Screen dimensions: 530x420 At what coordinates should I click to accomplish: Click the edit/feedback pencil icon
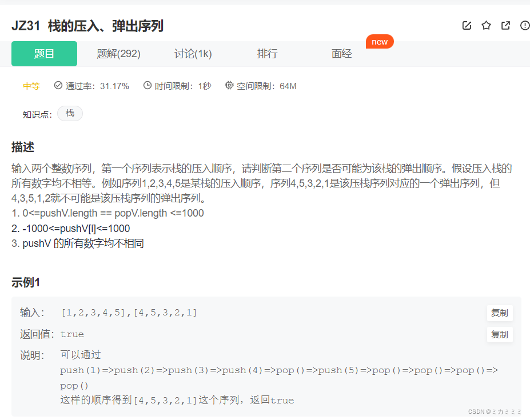466,25
